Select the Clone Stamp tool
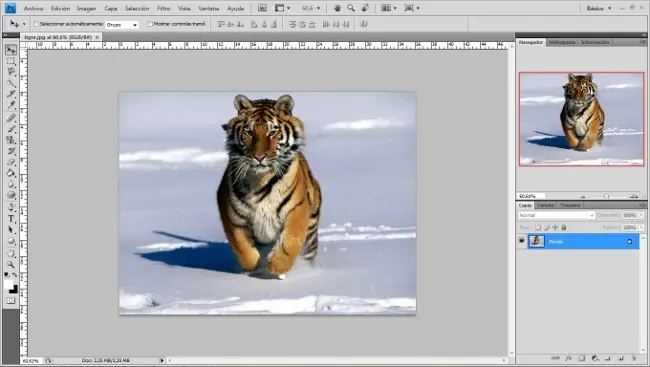This screenshot has width=650, height=367. pos(11,140)
